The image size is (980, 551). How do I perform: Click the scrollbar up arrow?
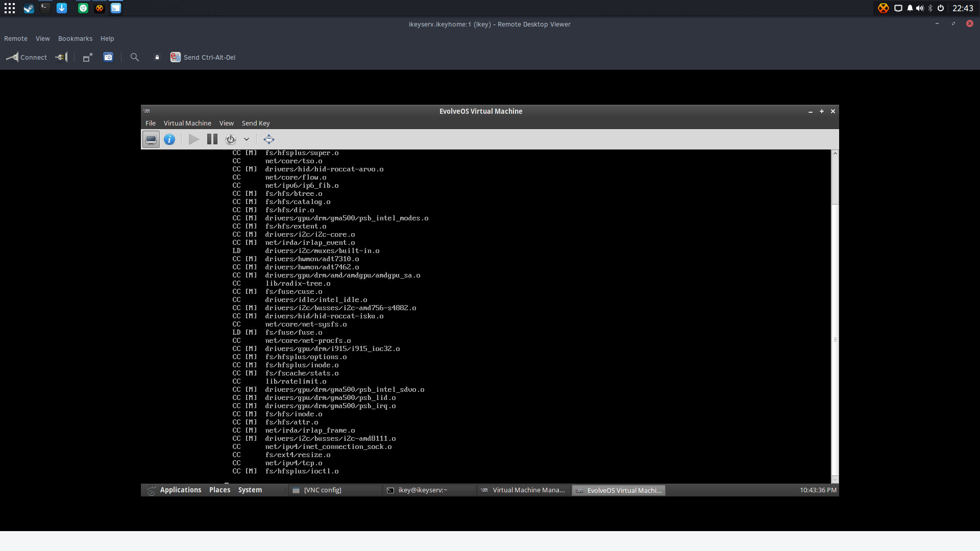835,153
